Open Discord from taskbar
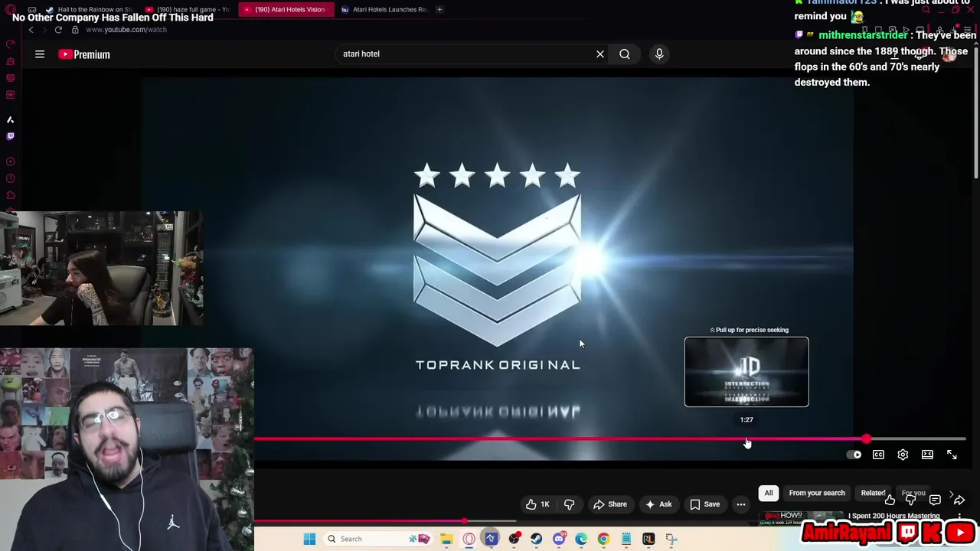Image resolution: width=980 pixels, height=551 pixels. [x=559, y=539]
